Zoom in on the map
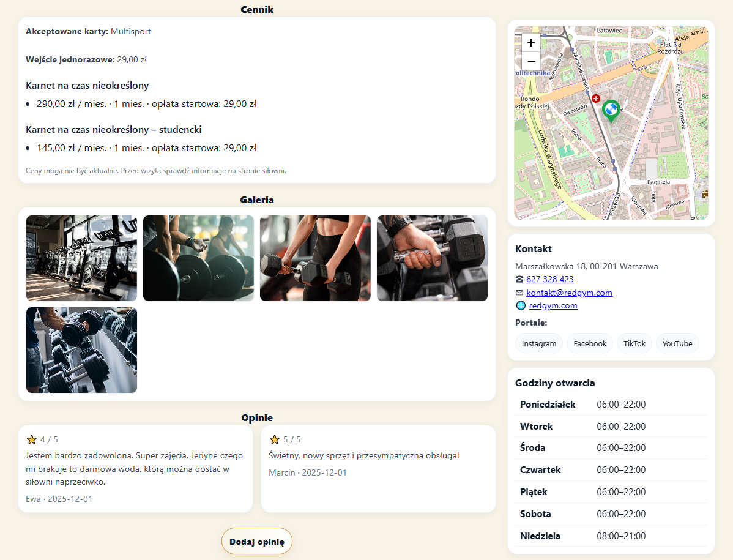This screenshot has width=733, height=560. click(531, 43)
